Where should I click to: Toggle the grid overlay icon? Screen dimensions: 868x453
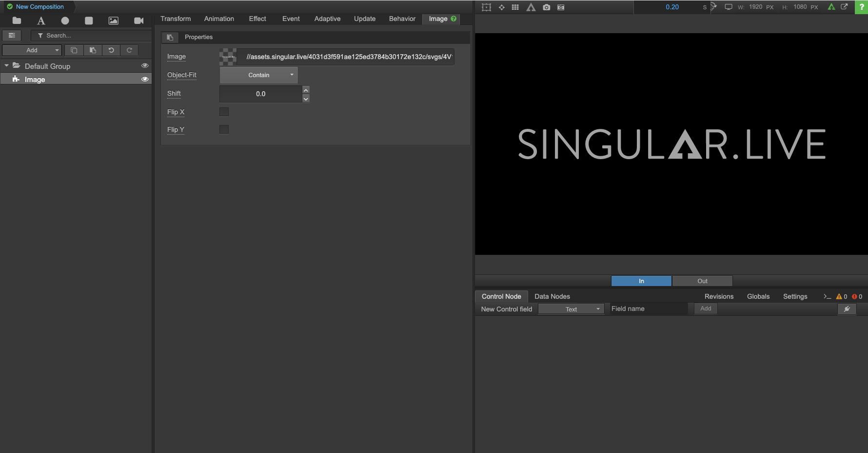(x=515, y=7)
